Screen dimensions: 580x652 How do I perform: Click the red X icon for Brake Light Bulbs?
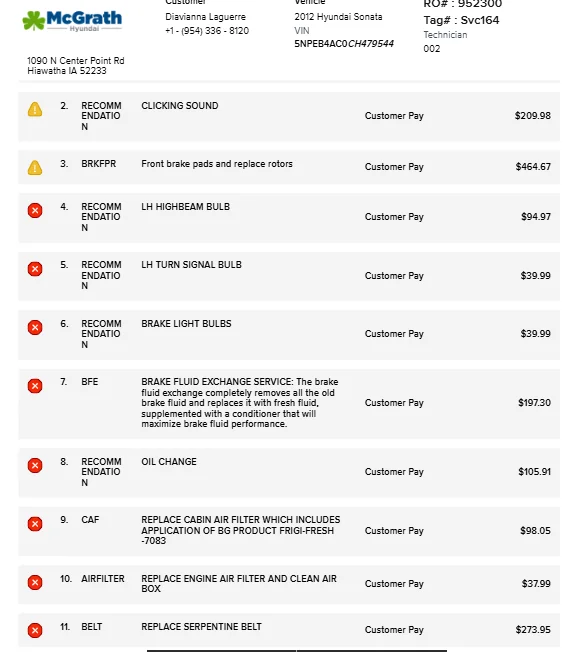(35, 328)
